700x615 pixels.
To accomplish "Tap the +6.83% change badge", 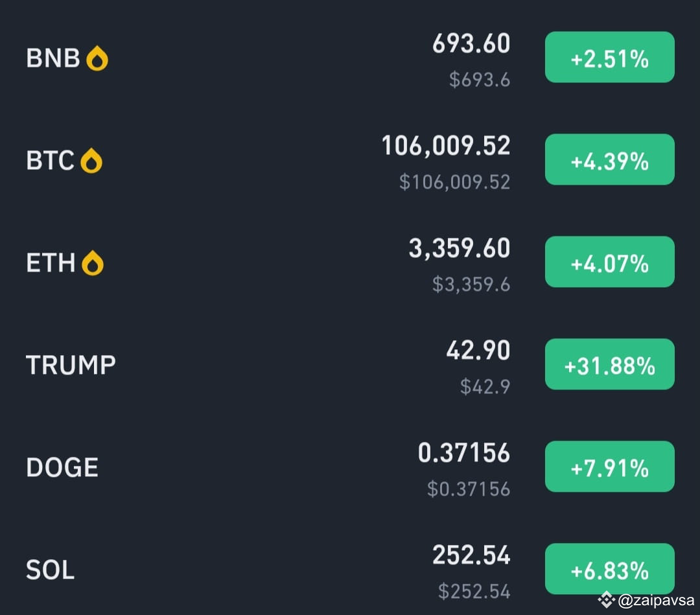I will pos(609,568).
